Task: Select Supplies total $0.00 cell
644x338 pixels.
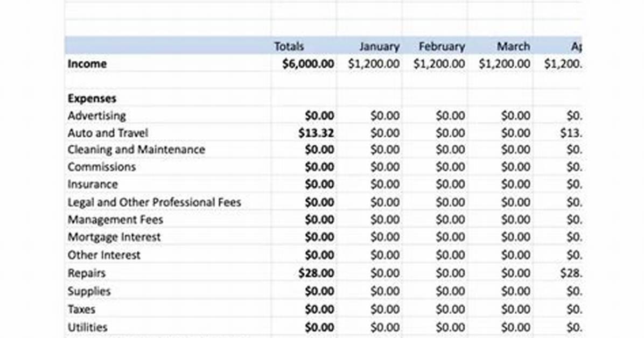Action: 319,291
